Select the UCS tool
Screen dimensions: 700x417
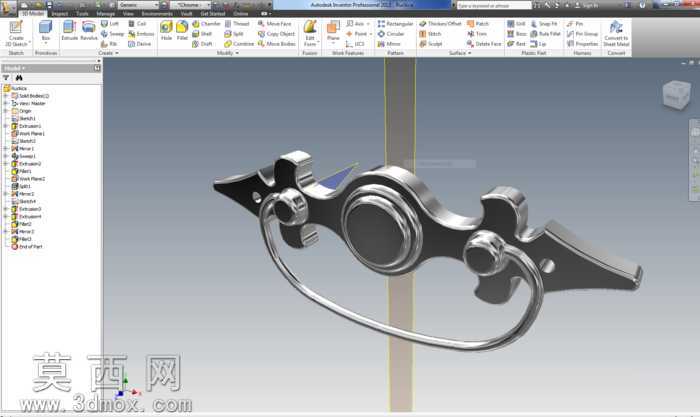click(x=355, y=44)
